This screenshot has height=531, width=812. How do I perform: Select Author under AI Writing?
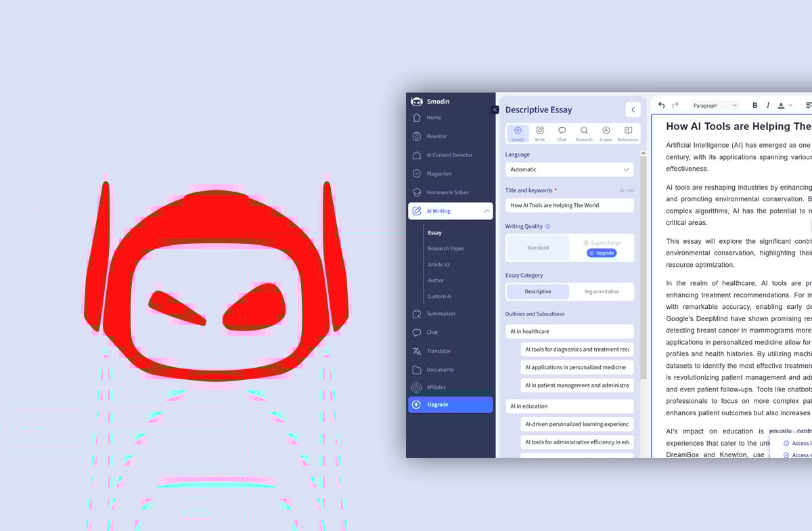[436, 280]
